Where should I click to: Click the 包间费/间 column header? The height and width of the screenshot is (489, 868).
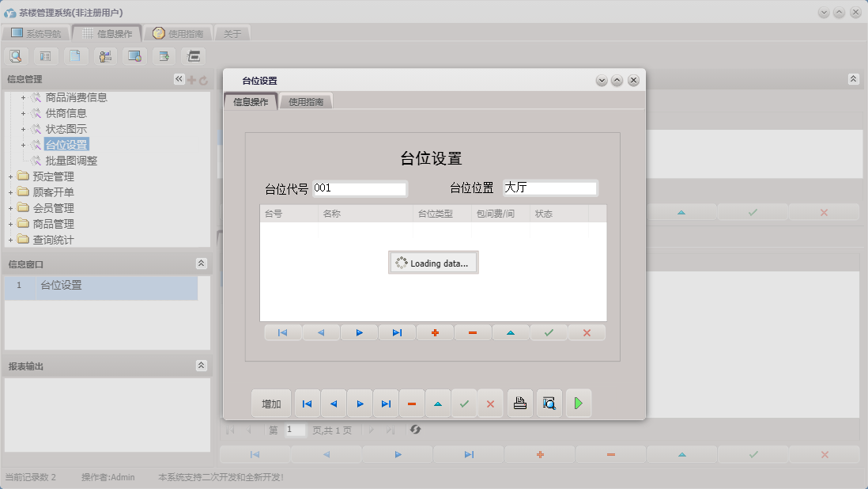point(501,214)
